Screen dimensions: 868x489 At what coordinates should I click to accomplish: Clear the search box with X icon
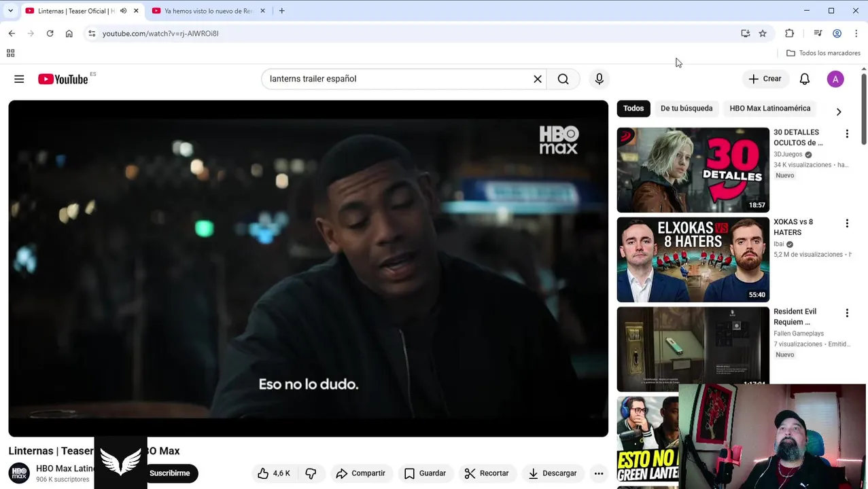(x=538, y=79)
